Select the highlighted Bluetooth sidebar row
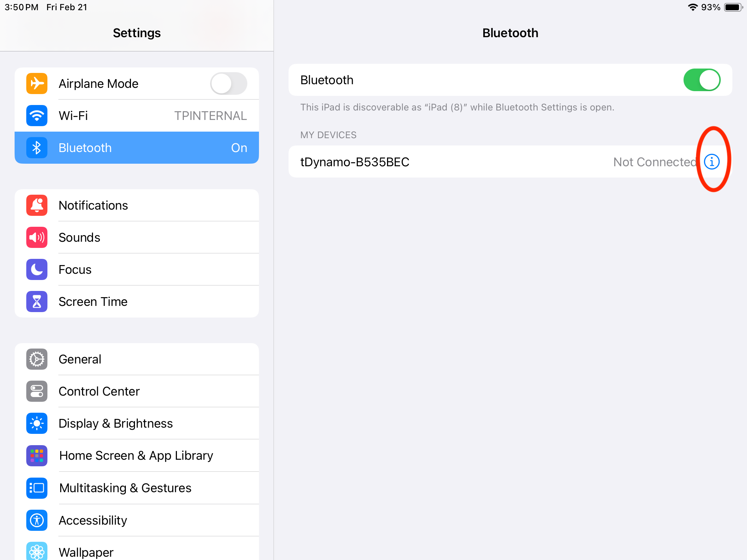747x560 pixels. [137, 148]
